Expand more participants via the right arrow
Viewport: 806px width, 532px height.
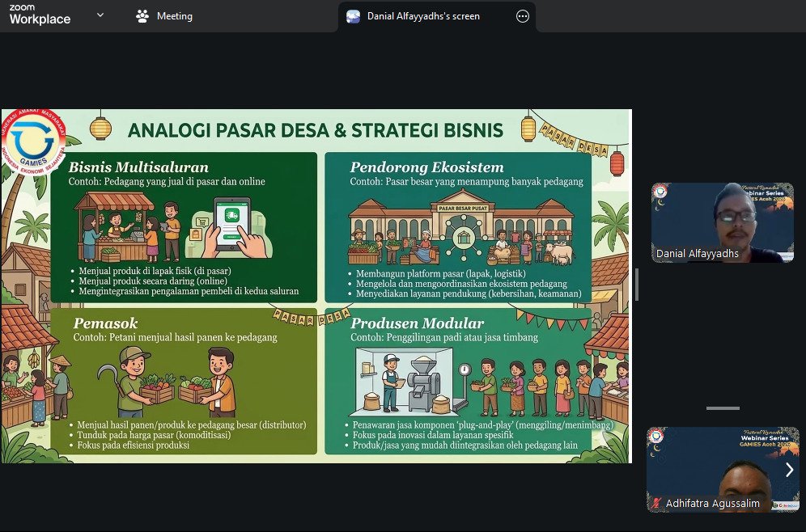click(x=789, y=469)
